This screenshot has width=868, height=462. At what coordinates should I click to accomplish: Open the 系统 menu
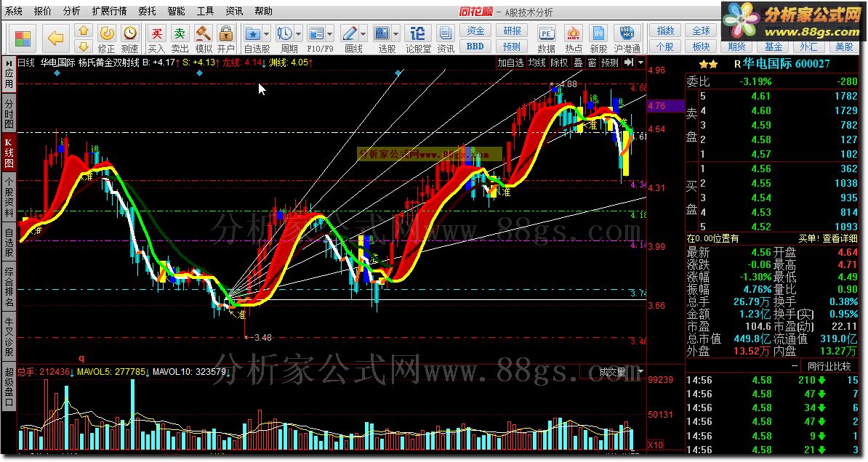pyautogui.click(x=14, y=11)
